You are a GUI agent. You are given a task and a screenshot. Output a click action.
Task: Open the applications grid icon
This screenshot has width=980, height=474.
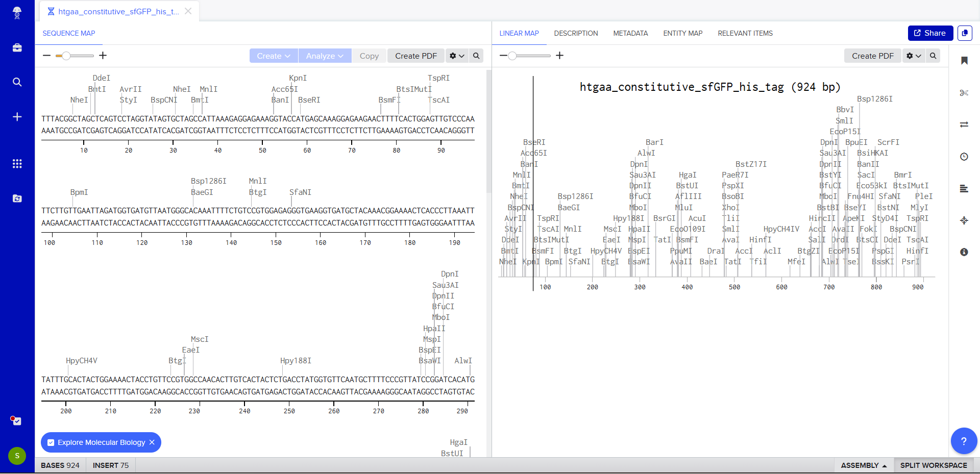pos(17,164)
